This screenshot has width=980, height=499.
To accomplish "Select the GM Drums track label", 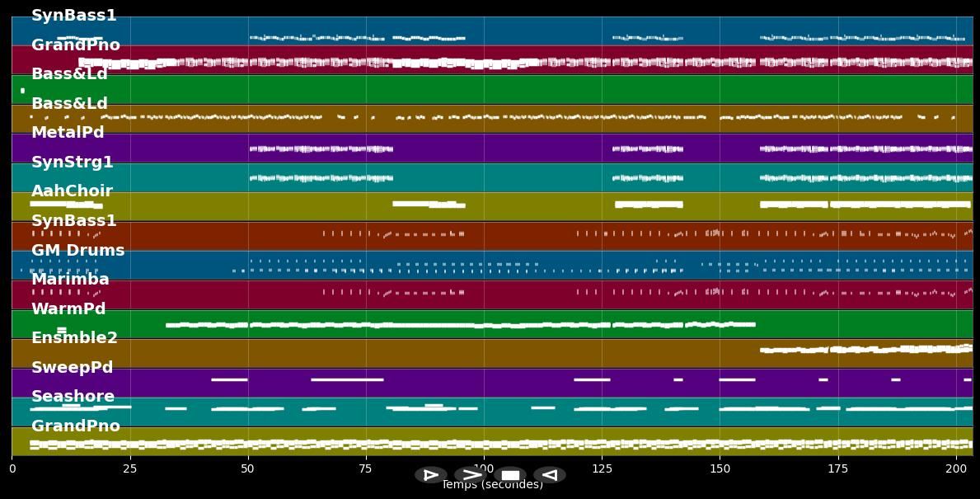I will (77, 251).
